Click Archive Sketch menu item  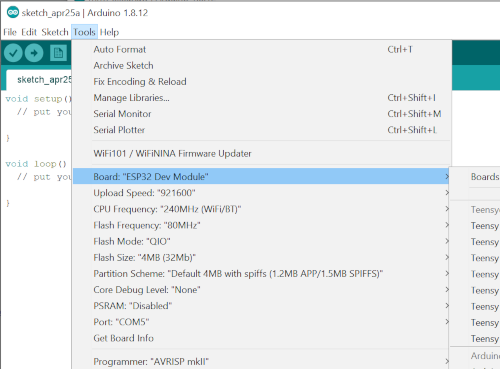tap(261, 65)
